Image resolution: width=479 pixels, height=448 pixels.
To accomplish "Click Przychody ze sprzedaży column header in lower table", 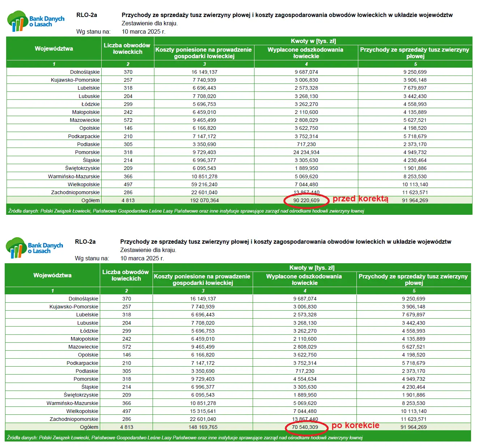I will (413, 280).
